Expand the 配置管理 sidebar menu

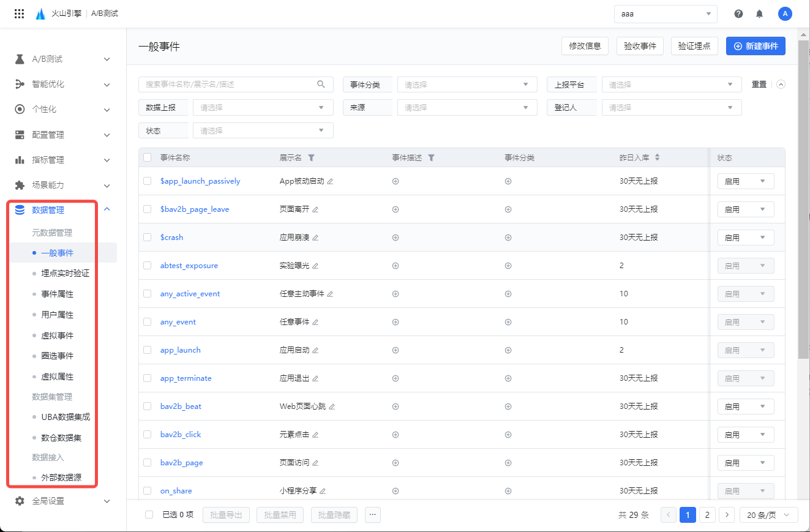click(63, 135)
